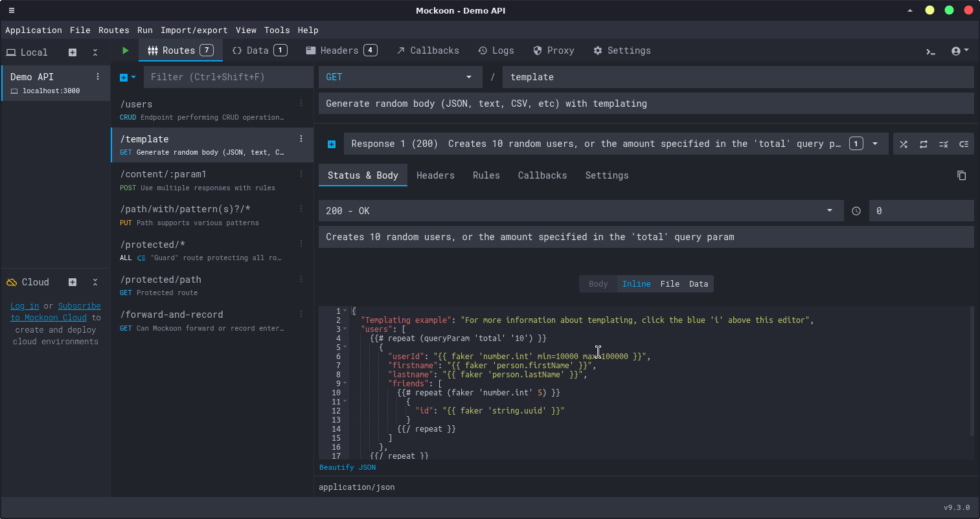Select the Status & Body response tab
Image resolution: width=980 pixels, height=519 pixels.
363,175
